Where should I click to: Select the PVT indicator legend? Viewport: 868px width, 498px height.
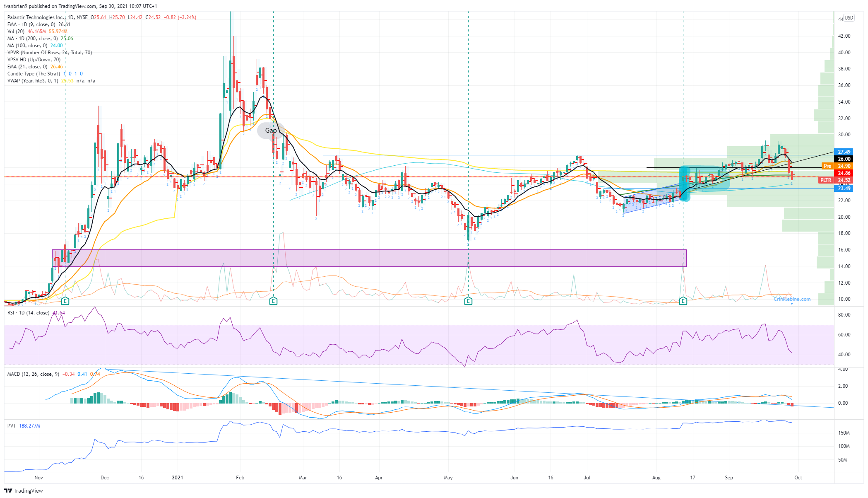point(24,426)
